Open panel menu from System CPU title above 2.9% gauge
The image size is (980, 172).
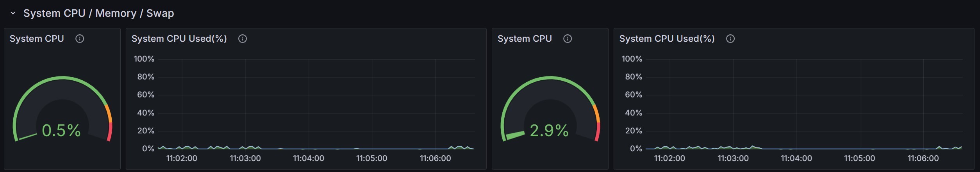coord(525,39)
